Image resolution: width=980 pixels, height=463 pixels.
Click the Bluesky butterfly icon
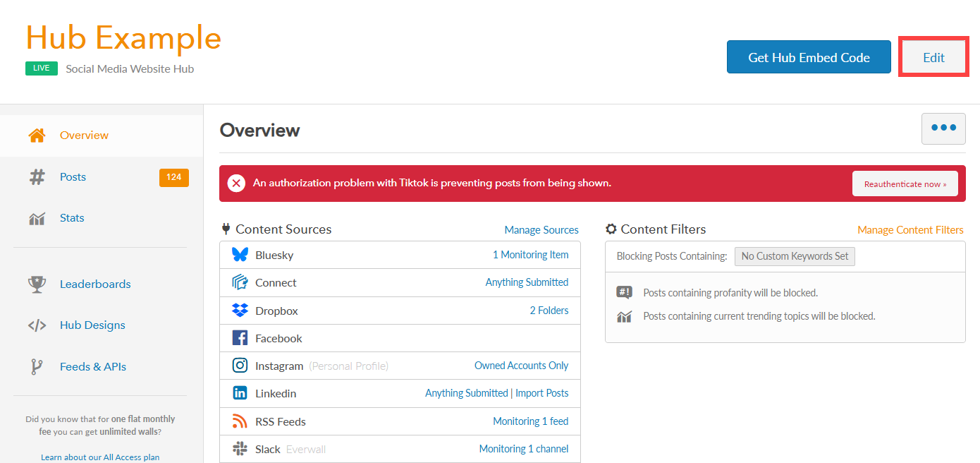coord(240,255)
